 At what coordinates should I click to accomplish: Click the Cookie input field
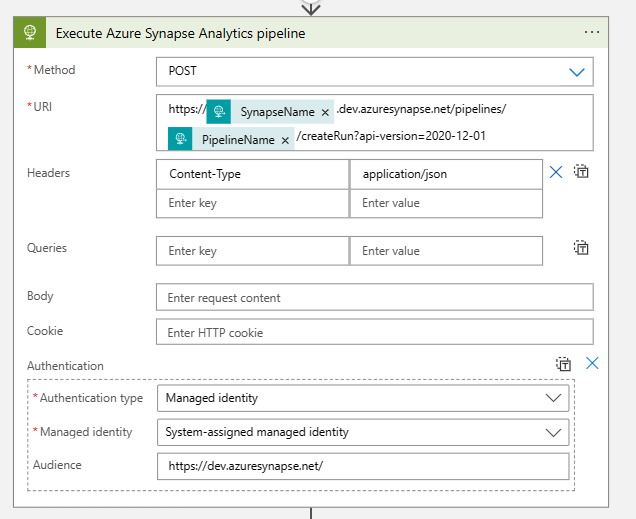tap(374, 332)
